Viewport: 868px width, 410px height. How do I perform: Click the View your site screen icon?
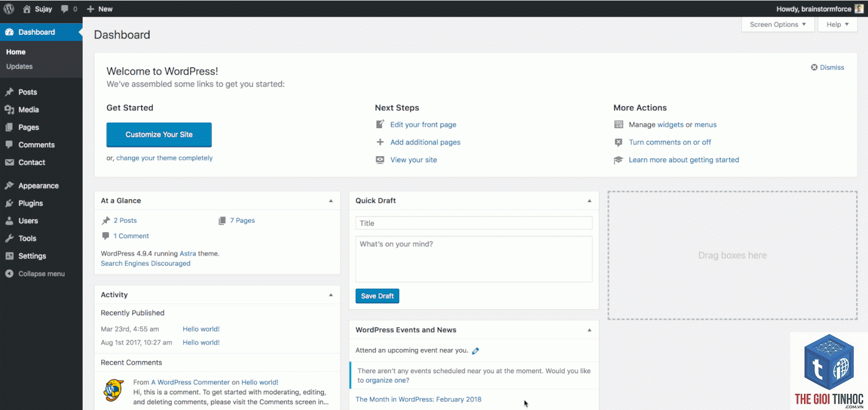[380, 160]
